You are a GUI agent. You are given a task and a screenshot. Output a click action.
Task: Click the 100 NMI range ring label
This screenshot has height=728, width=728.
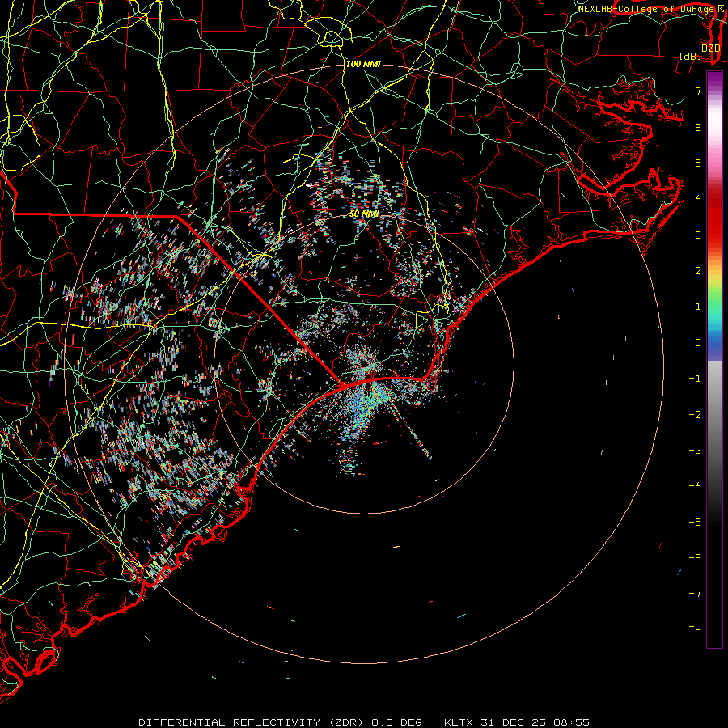click(363, 64)
